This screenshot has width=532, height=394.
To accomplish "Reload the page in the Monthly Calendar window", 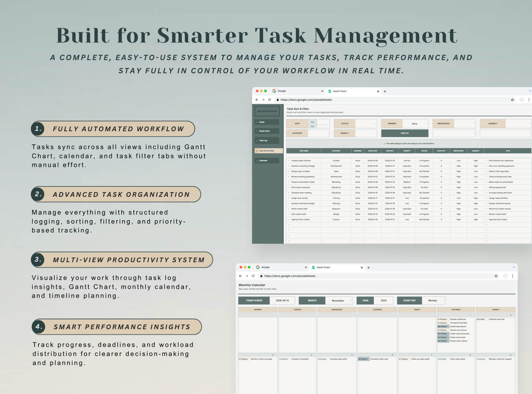I will 253,276.
